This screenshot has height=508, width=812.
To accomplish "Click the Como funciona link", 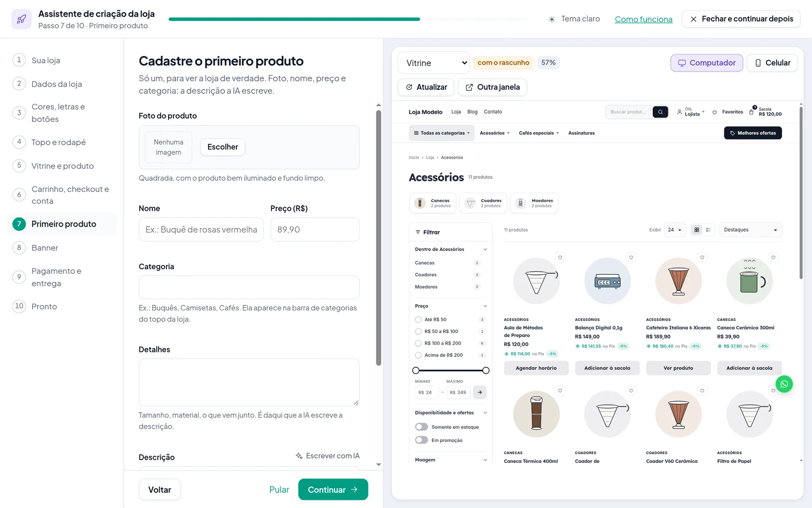I will 644,19.
